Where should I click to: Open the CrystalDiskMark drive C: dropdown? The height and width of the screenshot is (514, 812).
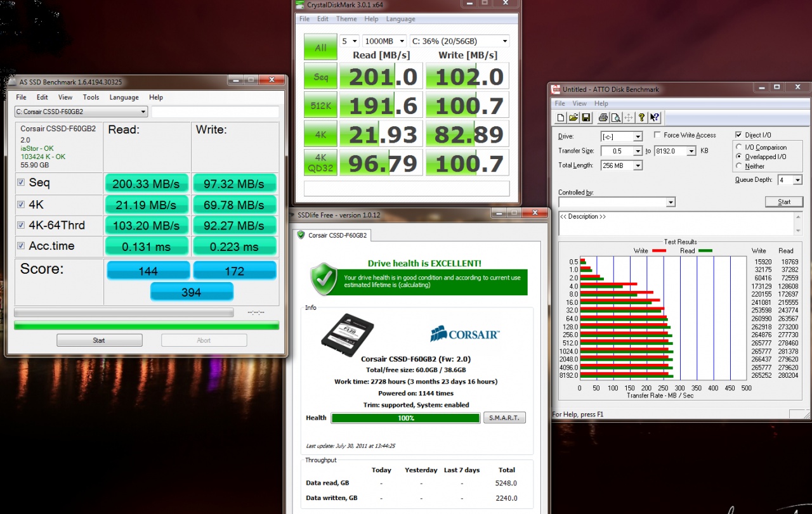[x=459, y=41]
